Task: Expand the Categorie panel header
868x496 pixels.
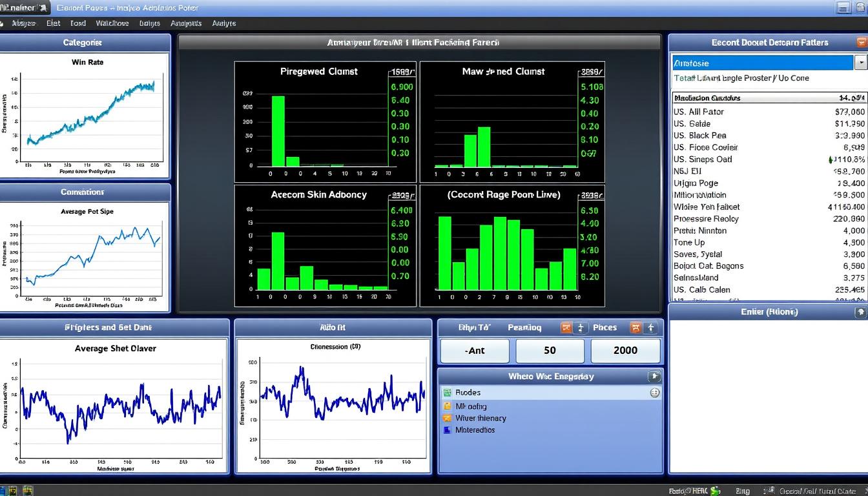Action: point(83,43)
